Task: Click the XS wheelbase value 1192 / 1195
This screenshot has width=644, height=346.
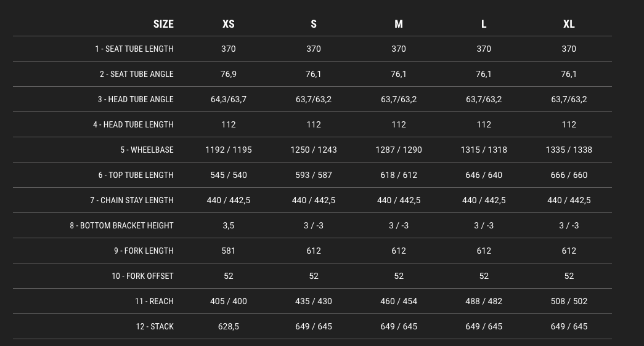Action: click(x=229, y=150)
